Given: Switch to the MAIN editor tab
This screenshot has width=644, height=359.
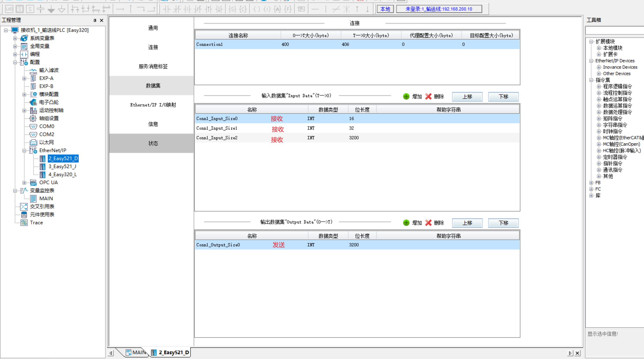Looking at the screenshot, I should tap(136, 352).
